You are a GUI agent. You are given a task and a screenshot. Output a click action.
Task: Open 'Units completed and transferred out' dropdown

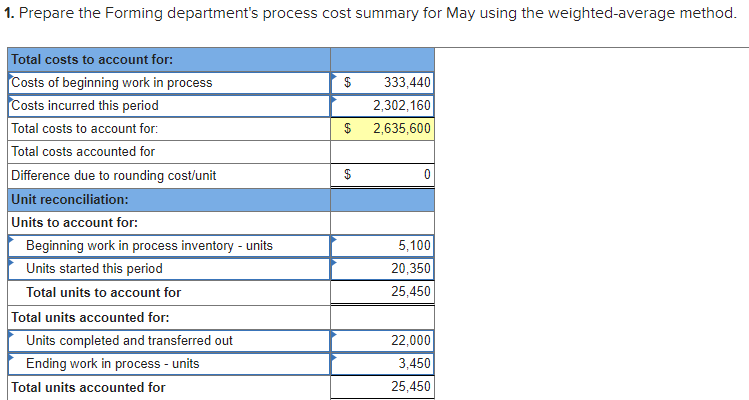tap(169, 340)
